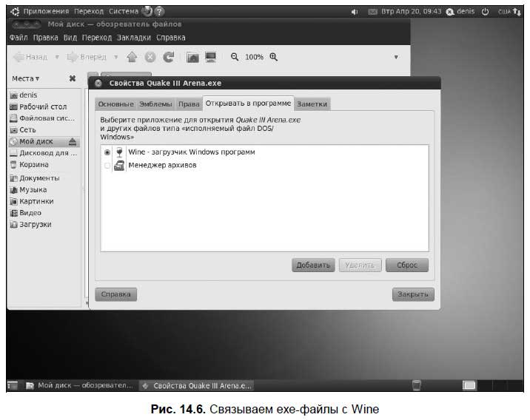Click the zoom out magnifier icon
The width and height of the screenshot is (530, 420).
(x=235, y=57)
